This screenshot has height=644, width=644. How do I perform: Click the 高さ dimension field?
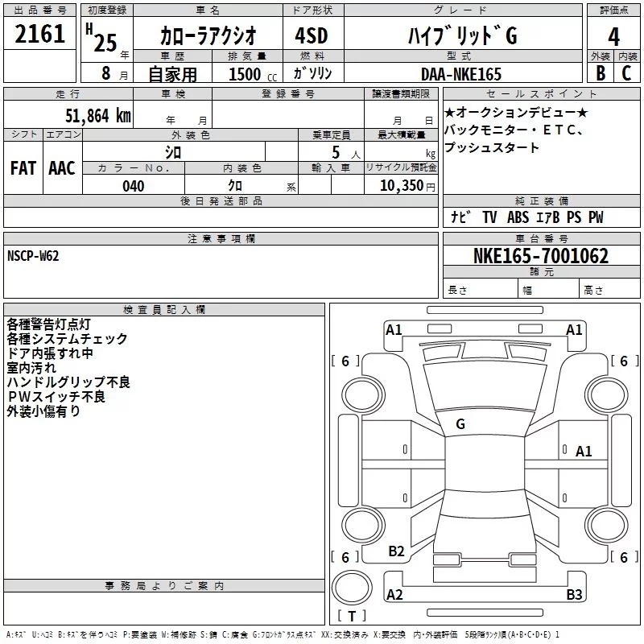coord(609,288)
